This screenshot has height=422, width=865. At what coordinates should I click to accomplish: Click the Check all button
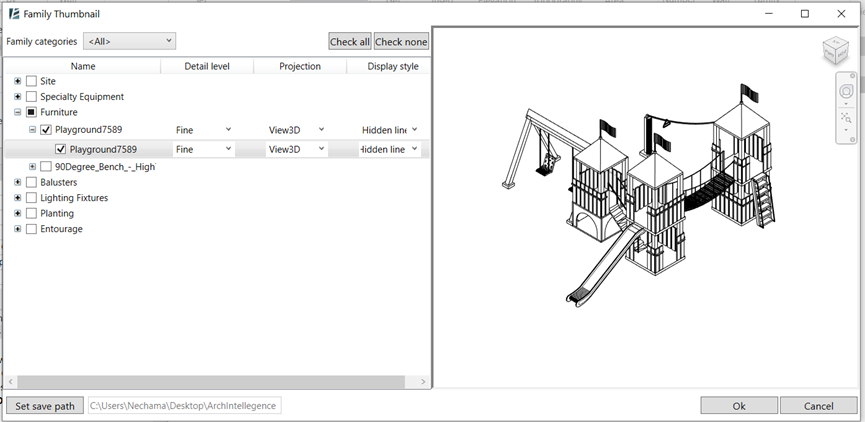350,41
